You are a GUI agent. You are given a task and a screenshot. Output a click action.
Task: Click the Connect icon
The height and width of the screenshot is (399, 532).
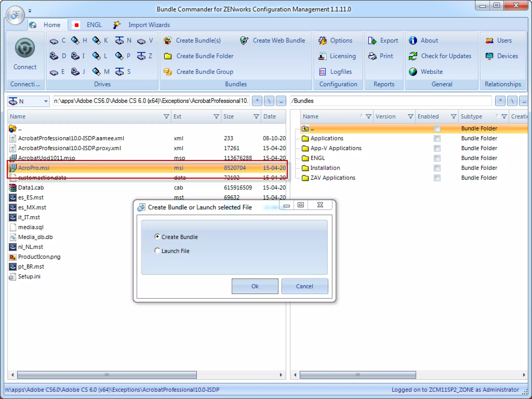(x=25, y=48)
